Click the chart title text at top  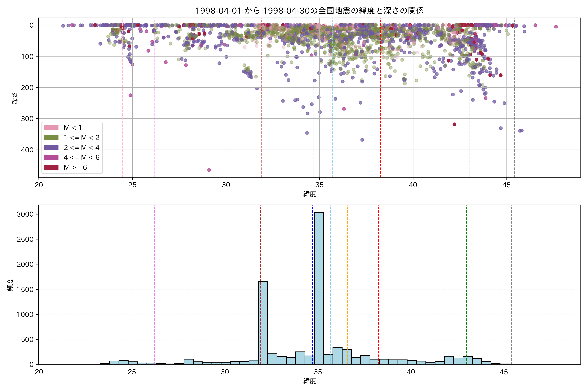pos(309,10)
